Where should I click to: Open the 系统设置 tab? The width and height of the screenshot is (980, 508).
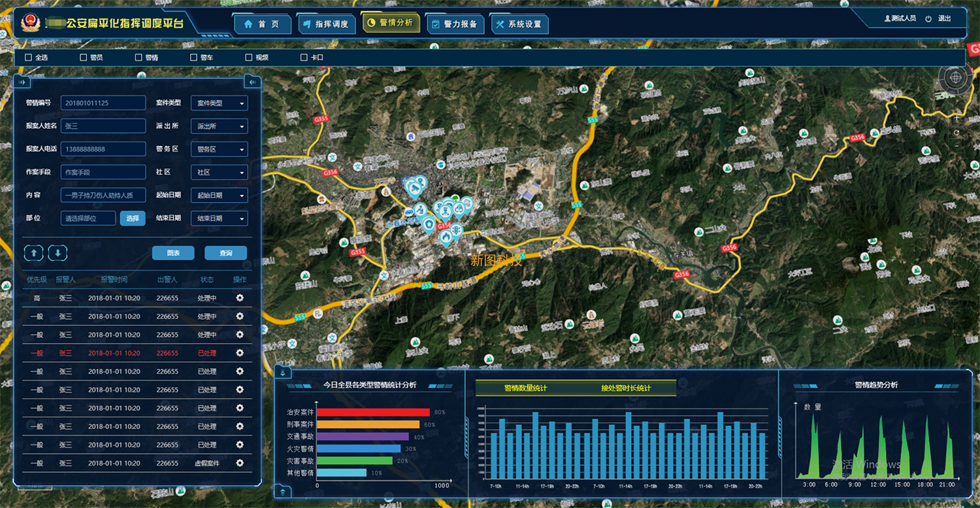519,24
